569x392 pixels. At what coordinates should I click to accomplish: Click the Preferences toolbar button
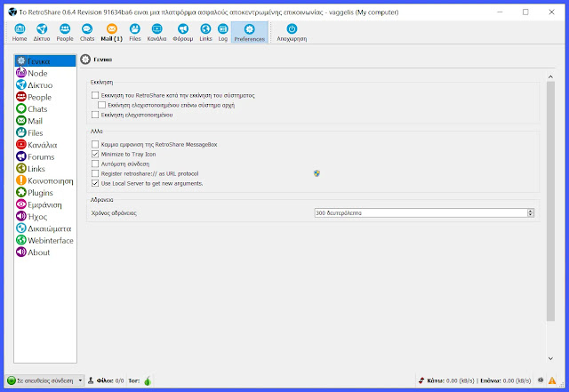pos(249,32)
